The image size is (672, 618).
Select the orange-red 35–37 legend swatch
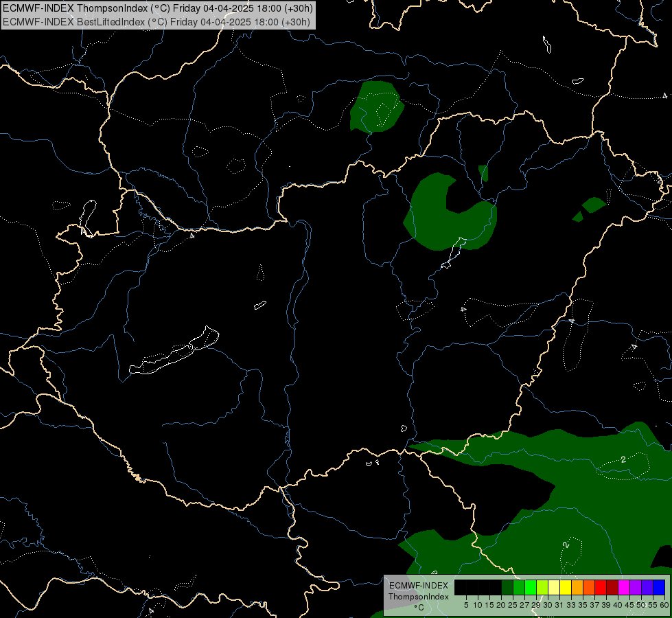589,587
